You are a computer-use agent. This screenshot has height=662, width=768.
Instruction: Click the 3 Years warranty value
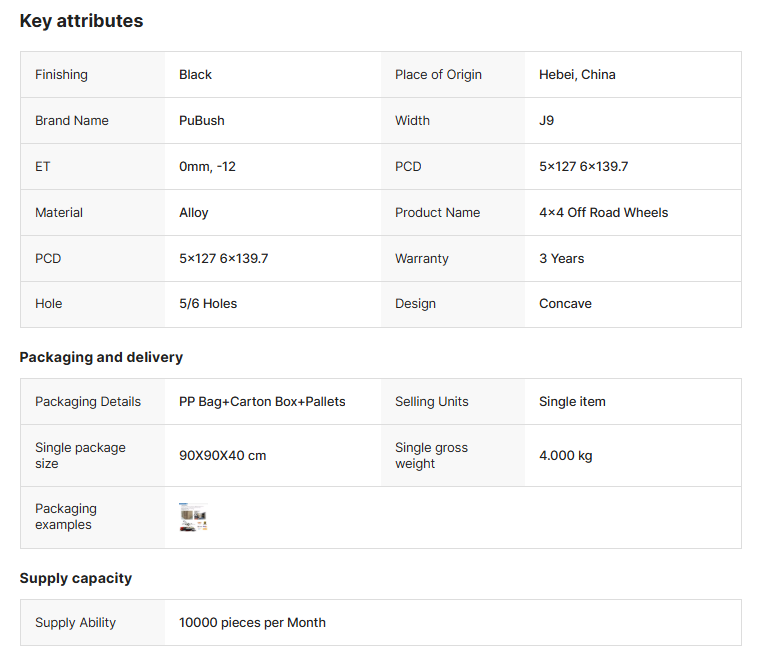pyautogui.click(x=561, y=259)
